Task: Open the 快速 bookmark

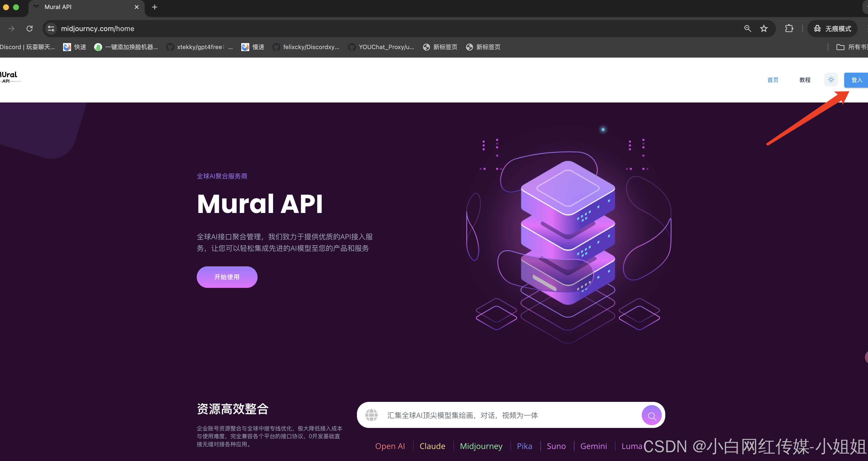Action: (75, 47)
